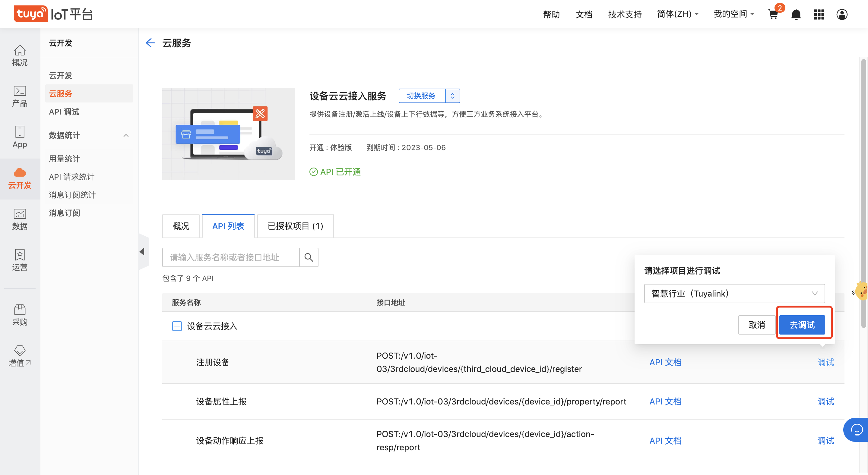This screenshot has width=868, height=475.
Task: Collapse the 数据统计 menu section
Action: click(126, 135)
